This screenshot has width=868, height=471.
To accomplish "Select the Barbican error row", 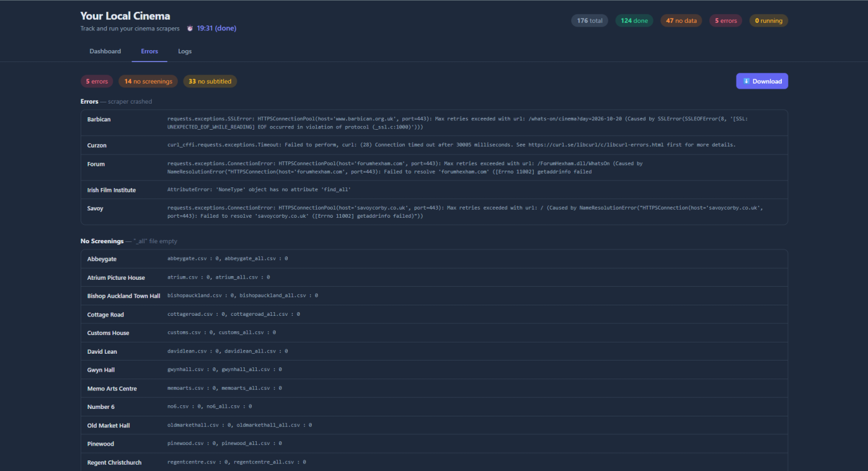I will 434,123.
